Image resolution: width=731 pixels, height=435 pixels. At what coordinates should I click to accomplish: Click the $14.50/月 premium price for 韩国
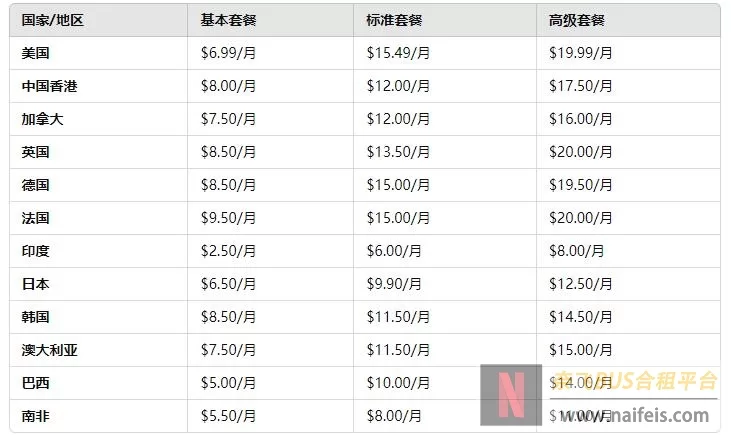[x=580, y=317]
